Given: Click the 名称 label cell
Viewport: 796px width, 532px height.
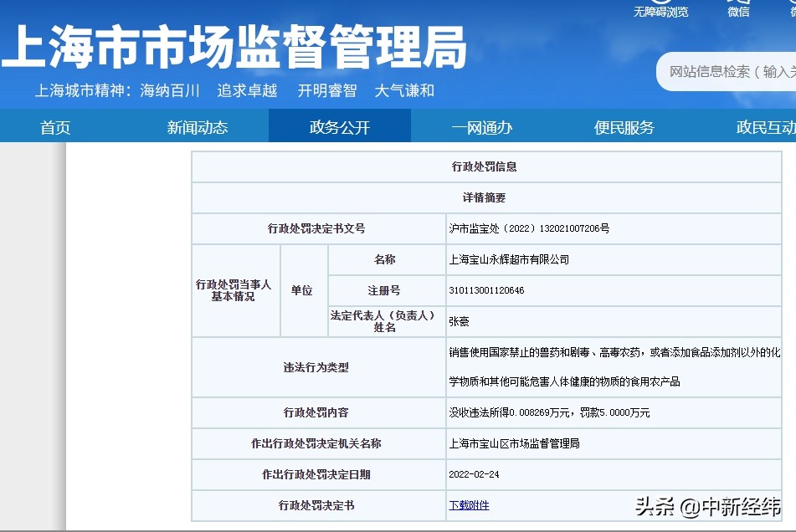Looking at the screenshot, I should 387,259.
